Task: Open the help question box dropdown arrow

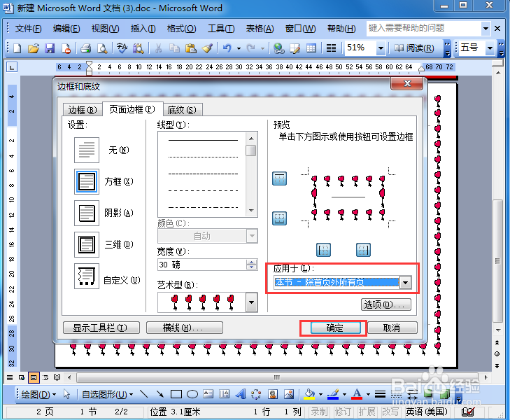Action: pos(486,28)
